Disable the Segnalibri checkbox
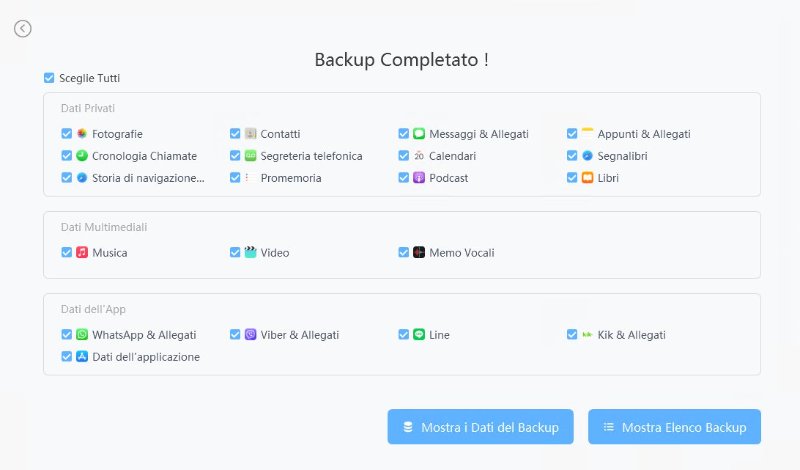This screenshot has height=470, width=800. click(x=573, y=156)
